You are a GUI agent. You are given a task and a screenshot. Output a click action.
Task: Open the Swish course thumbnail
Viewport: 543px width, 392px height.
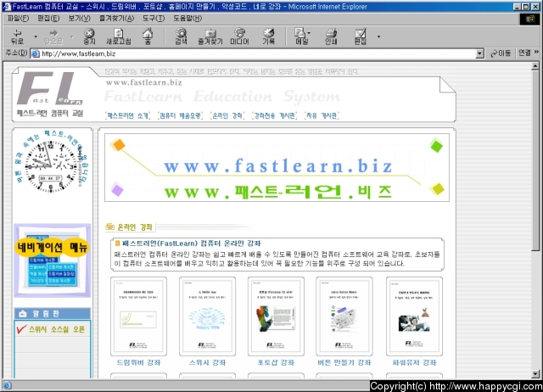pos(207,316)
